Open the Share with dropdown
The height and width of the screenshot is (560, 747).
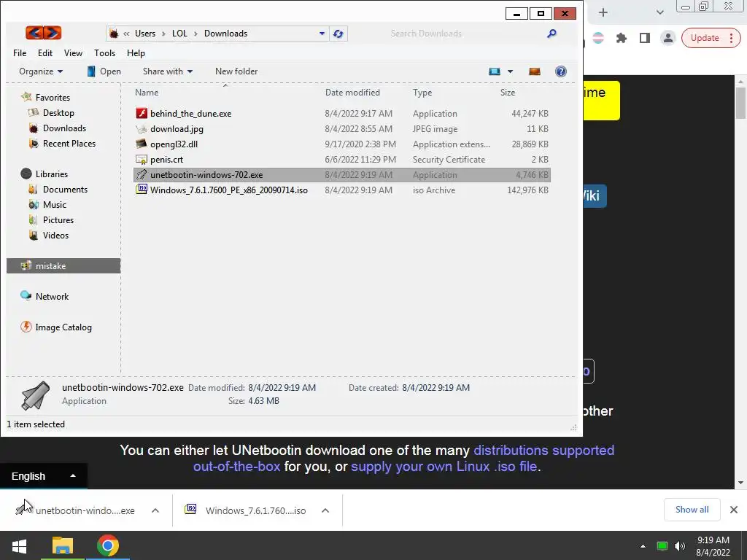click(x=168, y=71)
